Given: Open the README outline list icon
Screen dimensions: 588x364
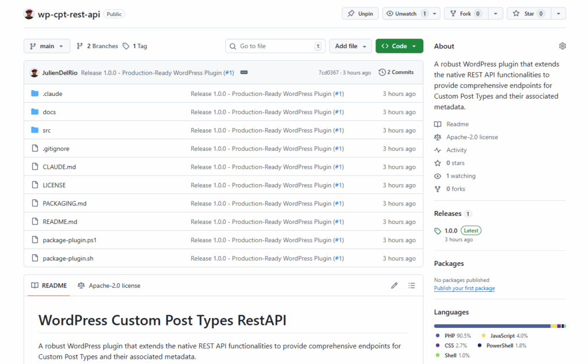Looking at the screenshot, I should [x=412, y=285].
